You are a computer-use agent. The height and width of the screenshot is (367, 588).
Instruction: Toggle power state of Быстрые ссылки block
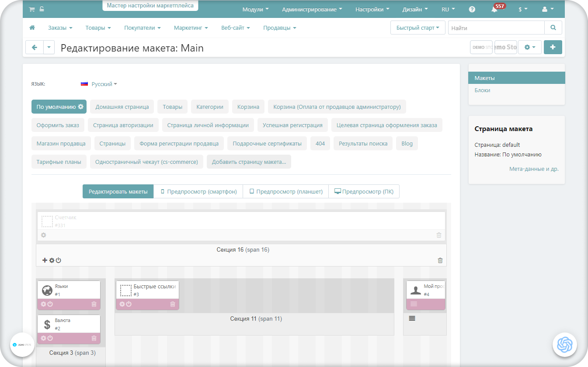coord(129,304)
